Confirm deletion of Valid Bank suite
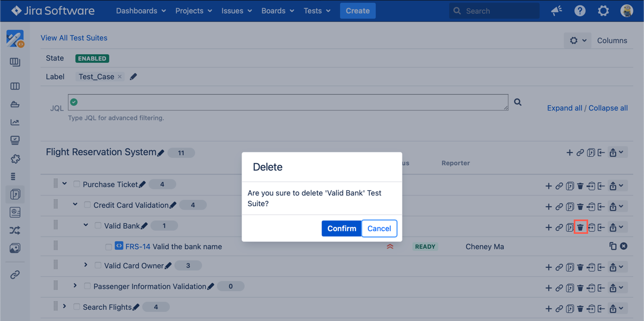Viewport: 644px width, 321px height. 341,229
